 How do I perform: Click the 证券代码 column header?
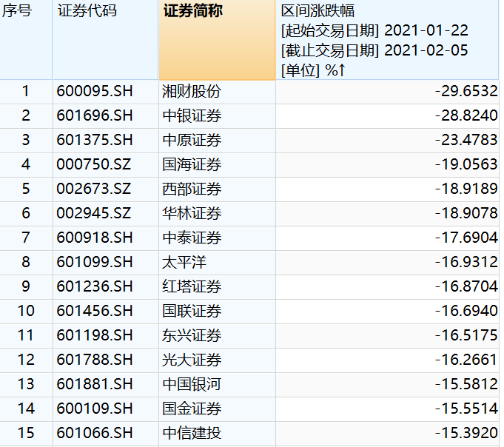pos(105,39)
